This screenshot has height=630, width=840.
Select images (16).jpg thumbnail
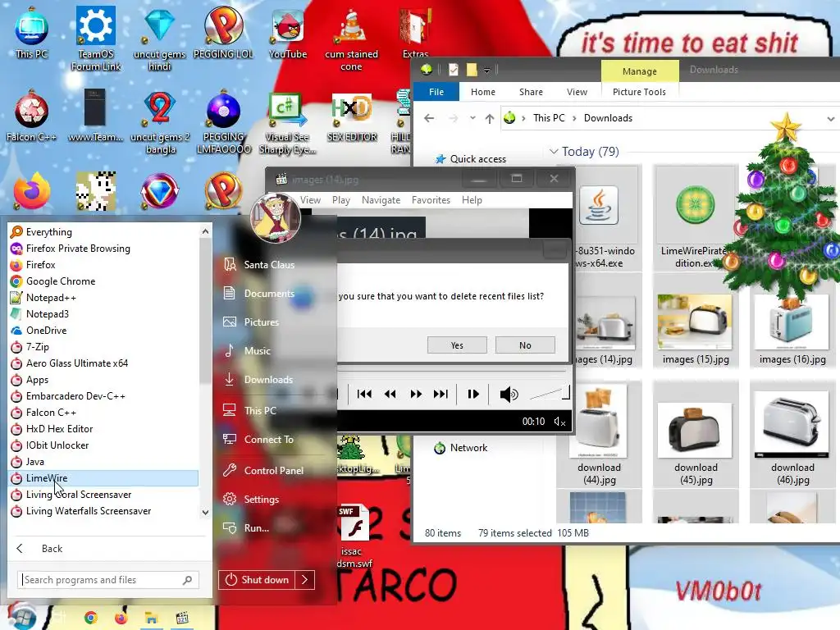coord(792,328)
